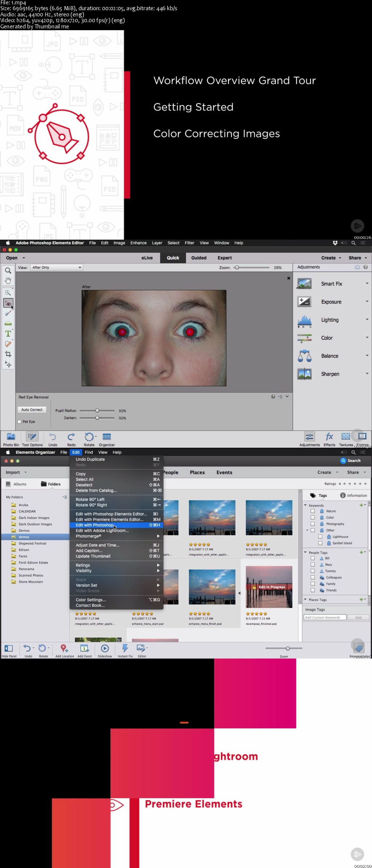Click the Organizer Search button
This screenshot has height=868, width=372.
coord(351,461)
